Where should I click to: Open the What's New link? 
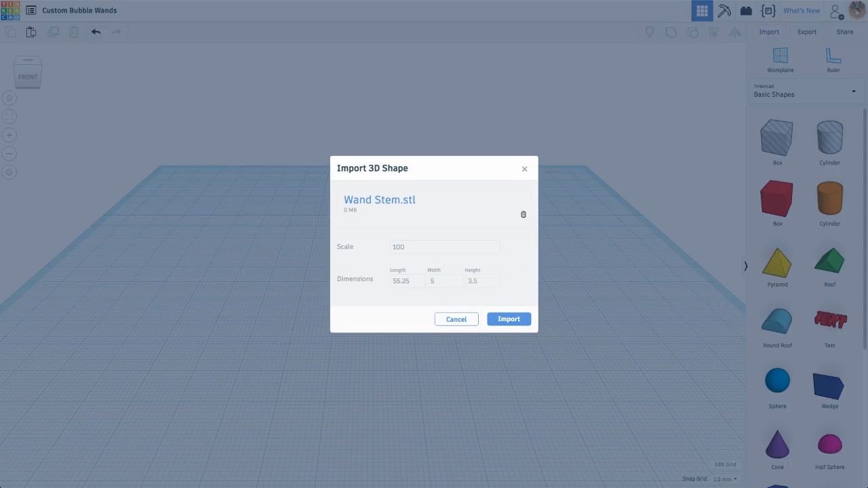(x=802, y=11)
